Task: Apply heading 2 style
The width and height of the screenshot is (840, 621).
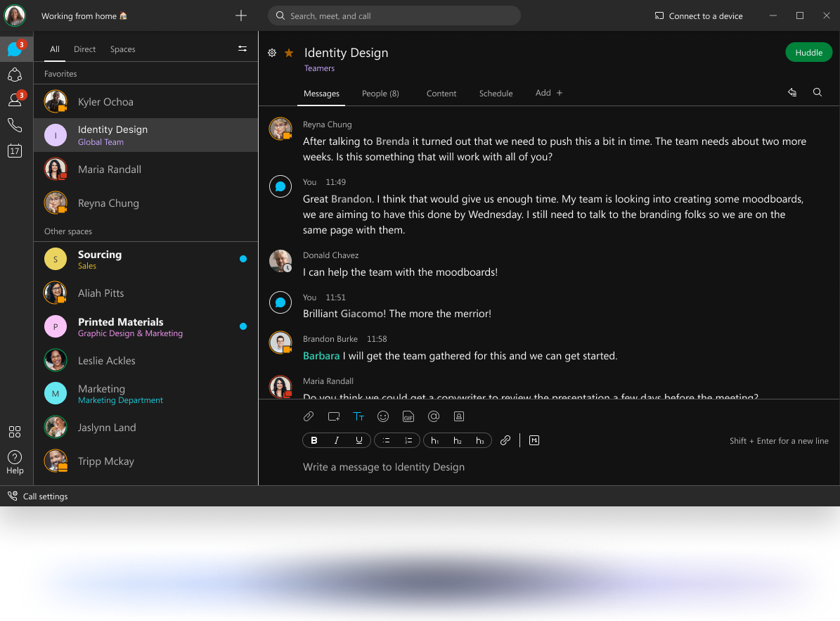Action: [x=458, y=440]
